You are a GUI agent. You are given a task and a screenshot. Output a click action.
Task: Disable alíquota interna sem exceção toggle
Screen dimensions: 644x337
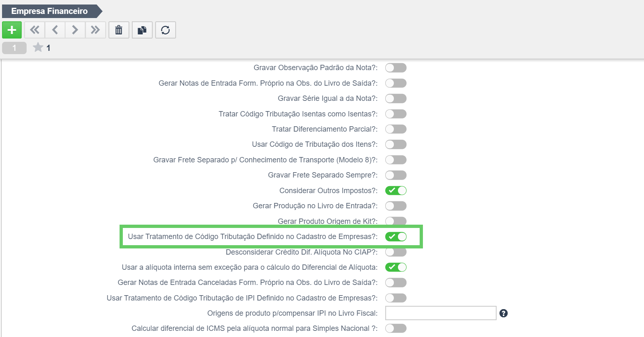396,267
